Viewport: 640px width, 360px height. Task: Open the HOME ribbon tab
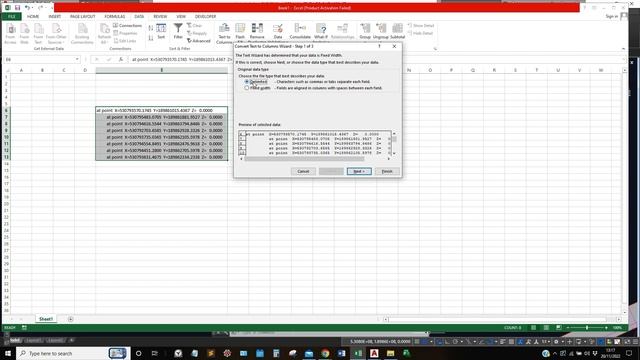pyautogui.click(x=33, y=16)
